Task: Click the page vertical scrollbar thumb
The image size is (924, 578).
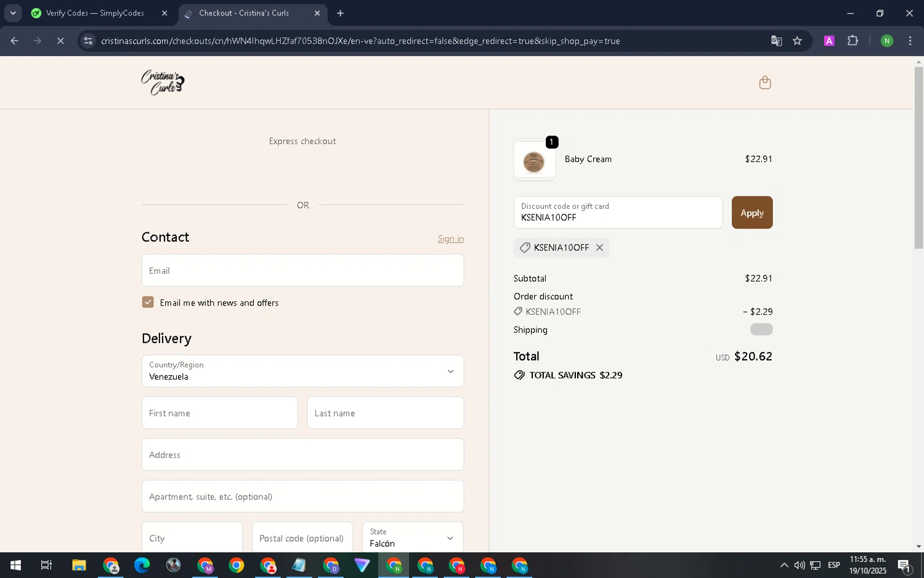Action: coord(918,158)
